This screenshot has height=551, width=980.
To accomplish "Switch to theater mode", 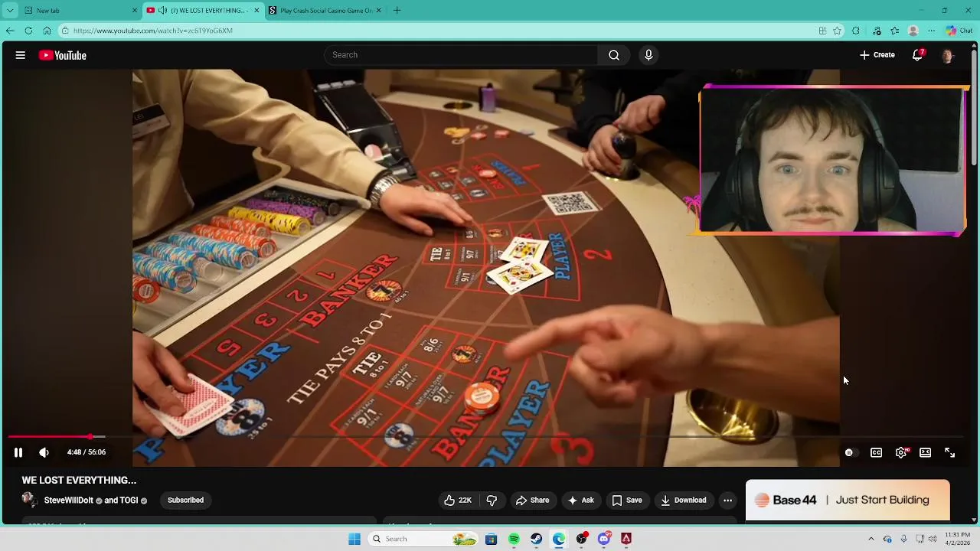I will coord(926,452).
